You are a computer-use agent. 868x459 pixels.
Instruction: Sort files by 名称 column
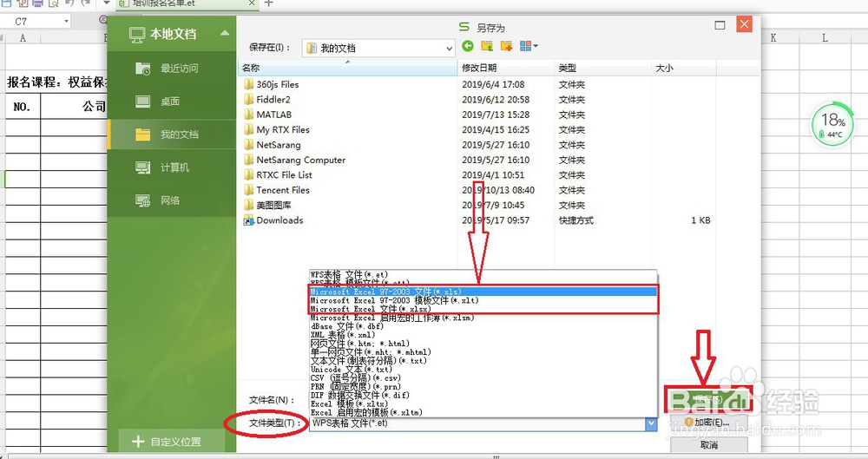pos(348,68)
